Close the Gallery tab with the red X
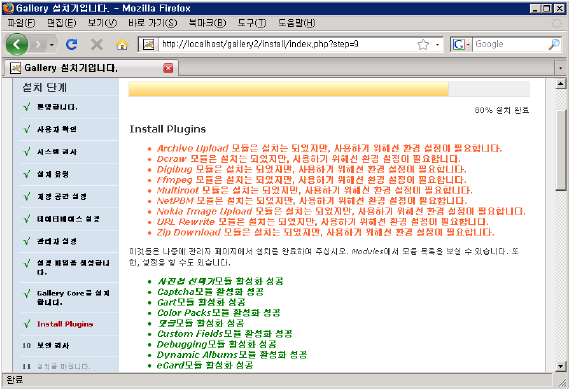569x389 pixels. pos(168,68)
